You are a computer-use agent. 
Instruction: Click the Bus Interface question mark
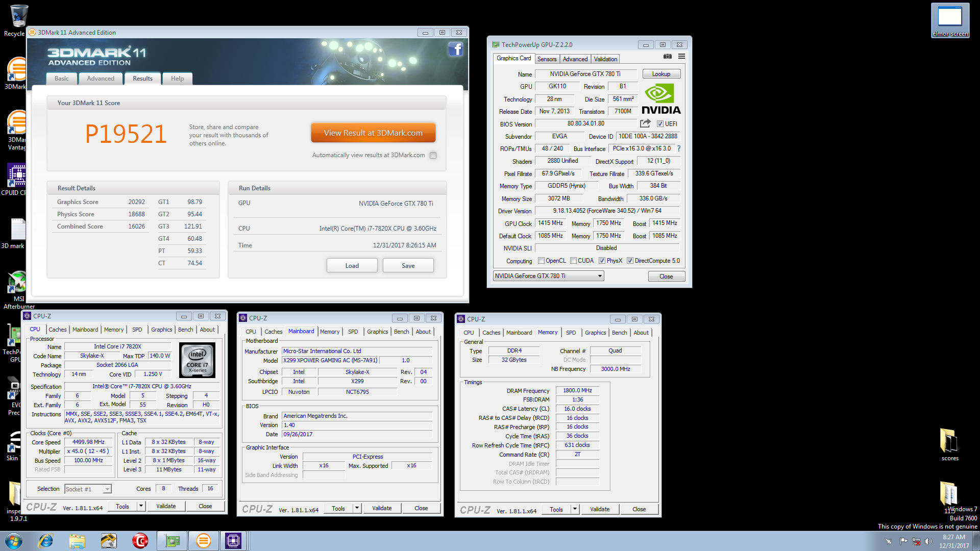679,148
